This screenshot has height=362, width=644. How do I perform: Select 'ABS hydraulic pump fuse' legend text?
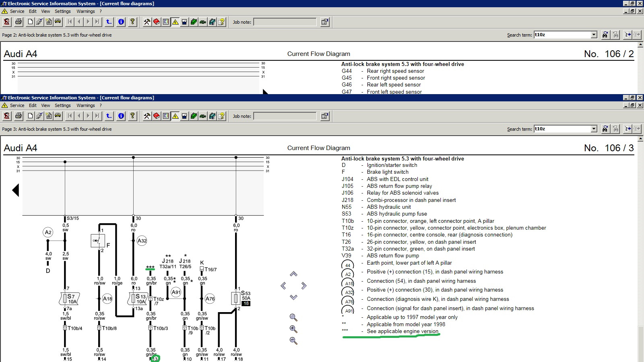397,214
